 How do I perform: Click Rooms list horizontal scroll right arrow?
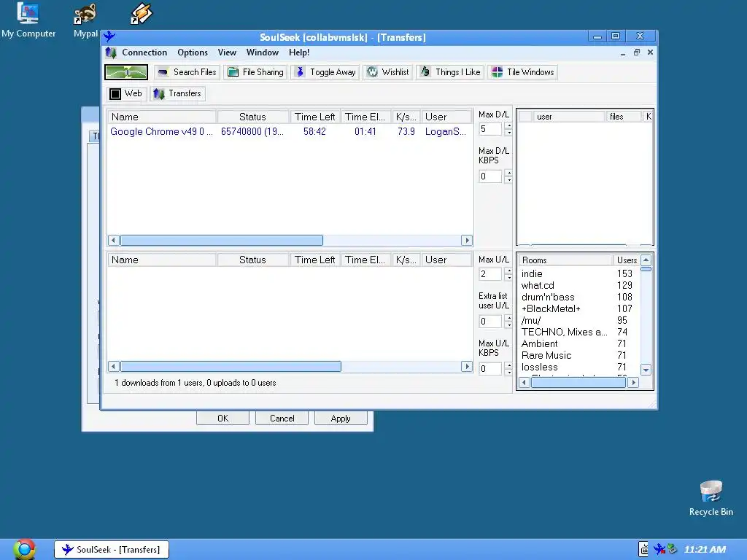click(633, 382)
